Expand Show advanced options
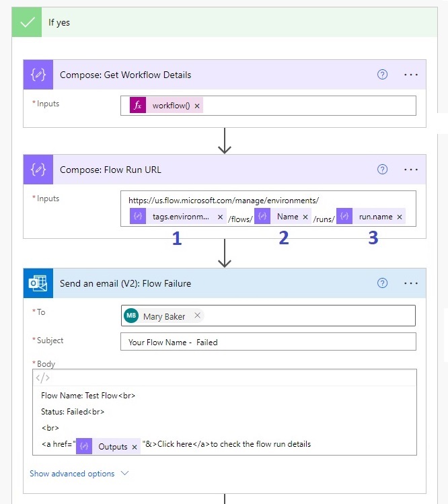 72,474
